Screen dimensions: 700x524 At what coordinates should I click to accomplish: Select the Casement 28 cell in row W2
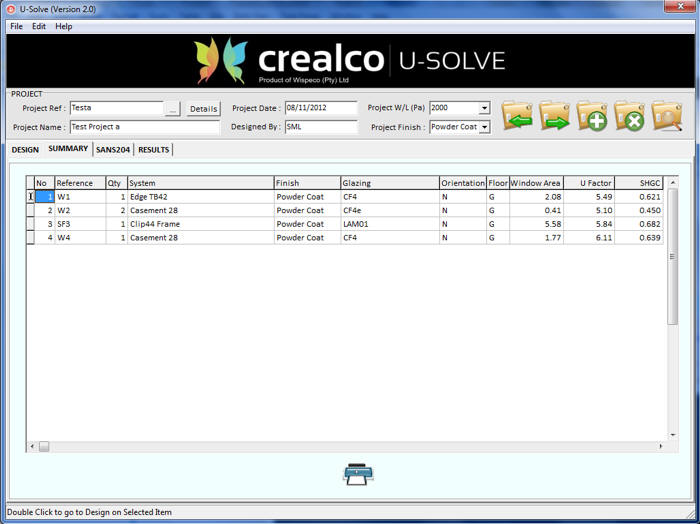(x=200, y=211)
